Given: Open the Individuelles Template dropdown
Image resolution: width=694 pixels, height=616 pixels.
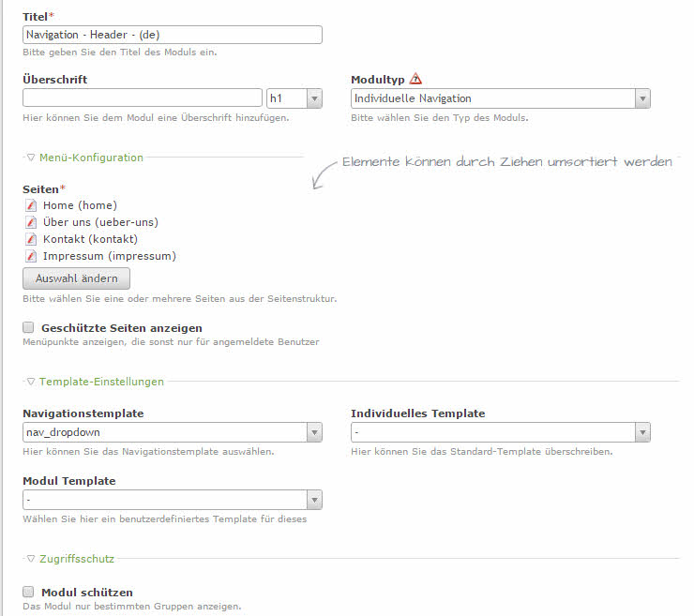Looking at the screenshot, I should (x=501, y=432).
